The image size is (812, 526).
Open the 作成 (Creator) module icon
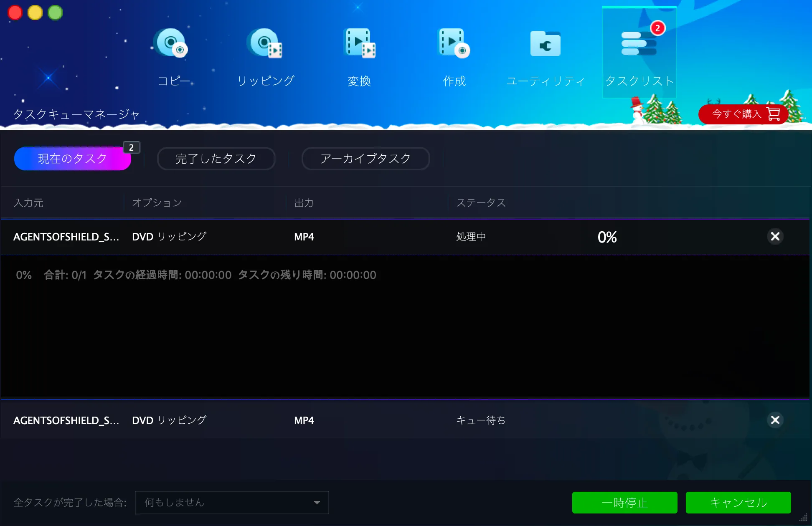[x=454, y=43]
